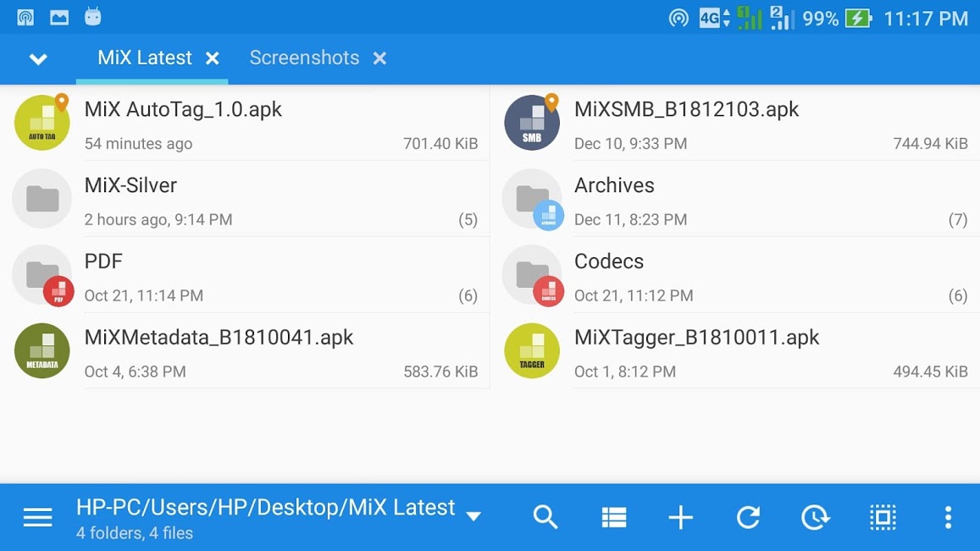Close the Screenshots tab
The width and height of the screenshot is (980, 551).
coord(379,58)
